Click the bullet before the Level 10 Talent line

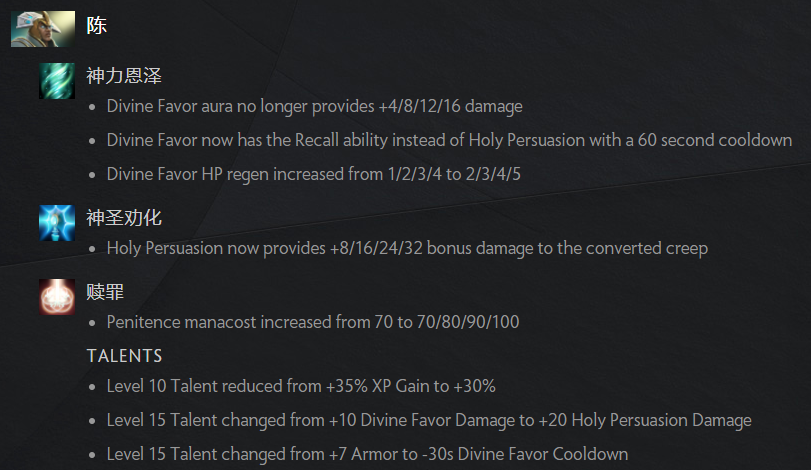click(x=92, y=387)
